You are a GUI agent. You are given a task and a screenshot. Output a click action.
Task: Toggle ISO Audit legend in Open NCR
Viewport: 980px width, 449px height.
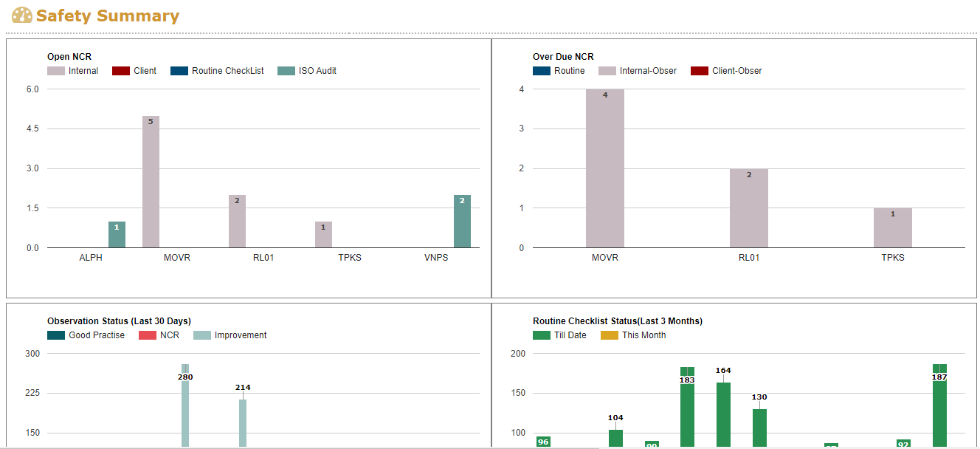click(x=307, y=71)
